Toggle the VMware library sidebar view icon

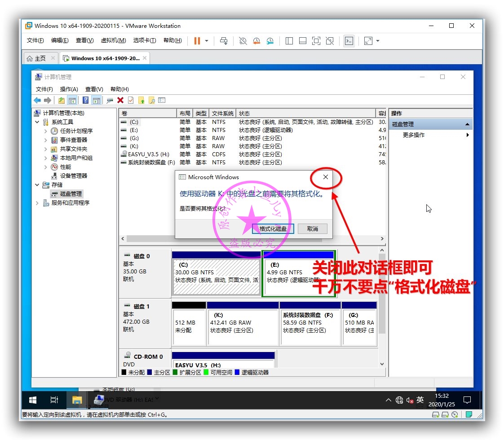click(289, 41)
